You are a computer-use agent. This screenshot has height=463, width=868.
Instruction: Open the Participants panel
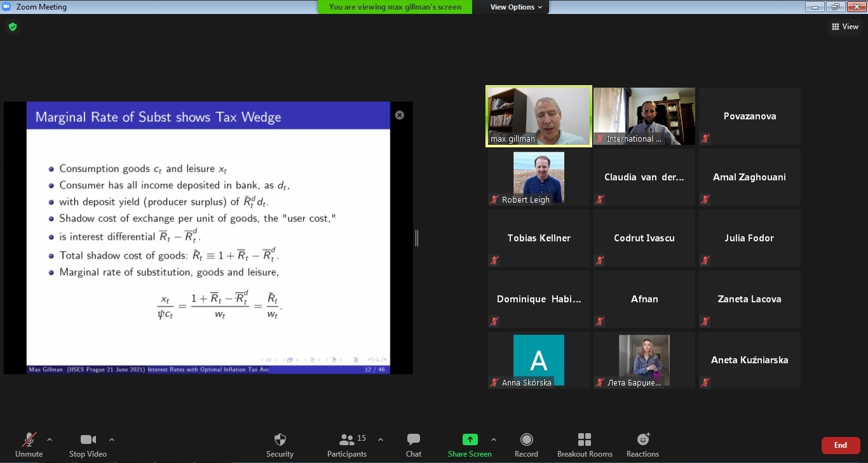click(347, 445)
